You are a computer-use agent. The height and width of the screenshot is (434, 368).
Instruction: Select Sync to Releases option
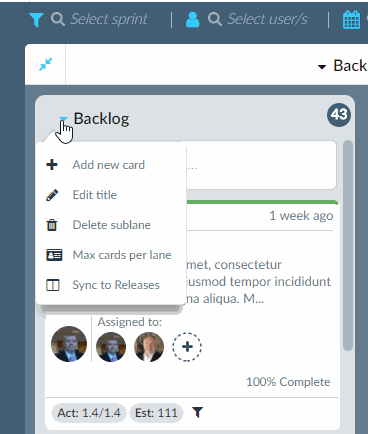tap(116, 285)
